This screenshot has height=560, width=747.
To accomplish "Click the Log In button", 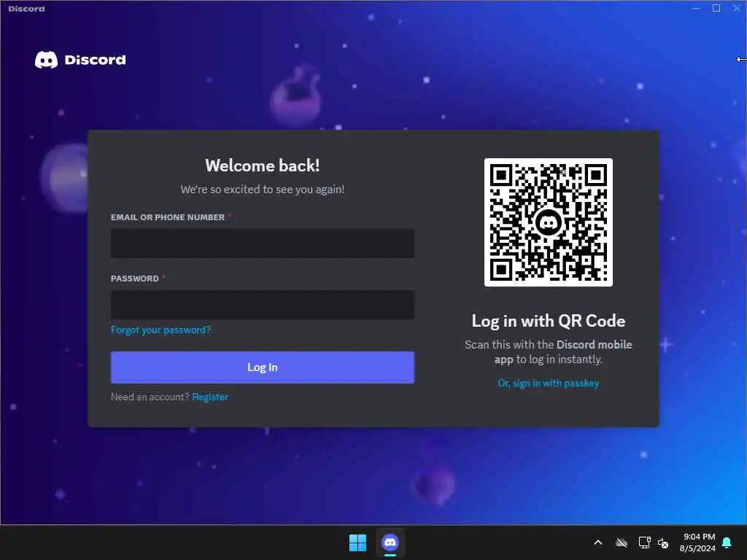I will 263,367.
